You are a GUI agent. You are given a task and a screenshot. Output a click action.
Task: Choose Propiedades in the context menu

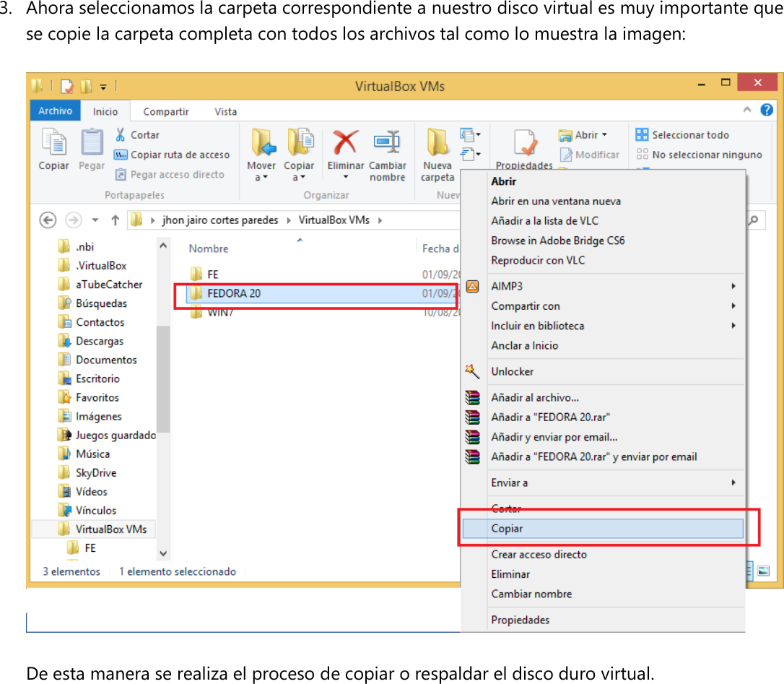pyautogui.click(x=603, y=620)
